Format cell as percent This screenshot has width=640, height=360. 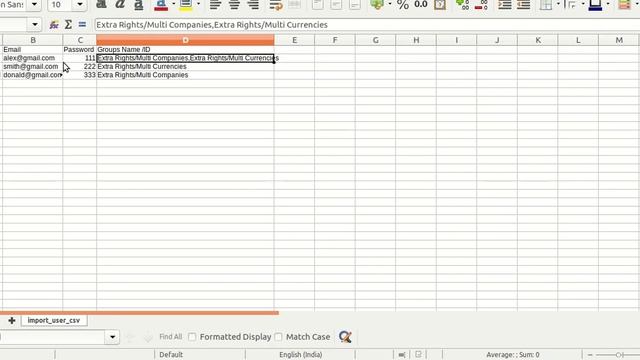(x=403, y=5)
